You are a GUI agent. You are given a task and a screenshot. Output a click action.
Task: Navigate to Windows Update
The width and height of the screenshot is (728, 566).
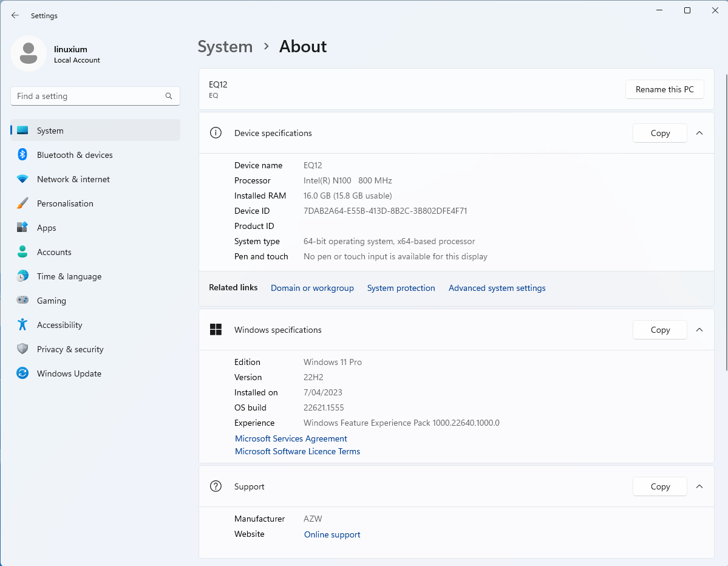click(95, 373)
